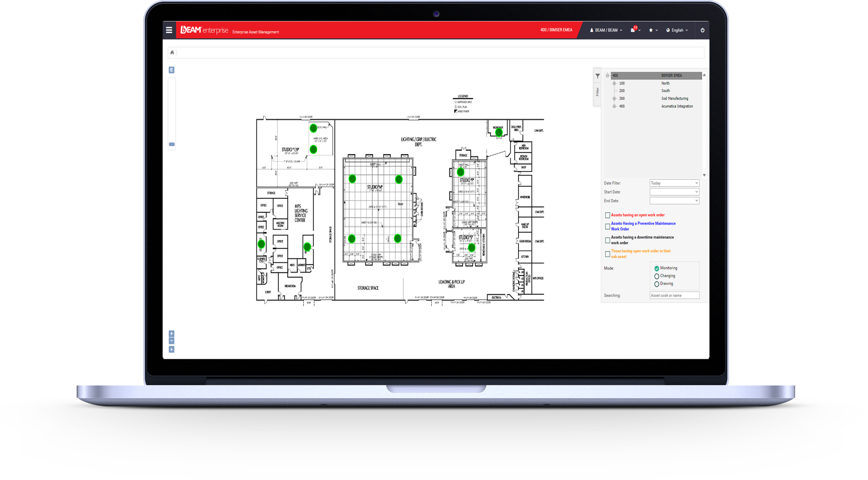Select the Changing mode radio

[x=657, y=276]
